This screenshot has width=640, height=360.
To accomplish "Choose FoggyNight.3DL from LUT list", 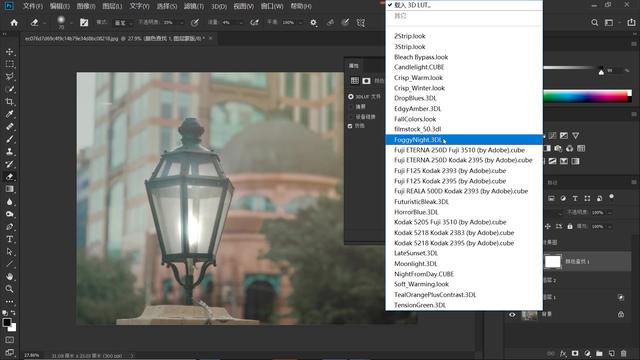I will click(x=464, y=140).
